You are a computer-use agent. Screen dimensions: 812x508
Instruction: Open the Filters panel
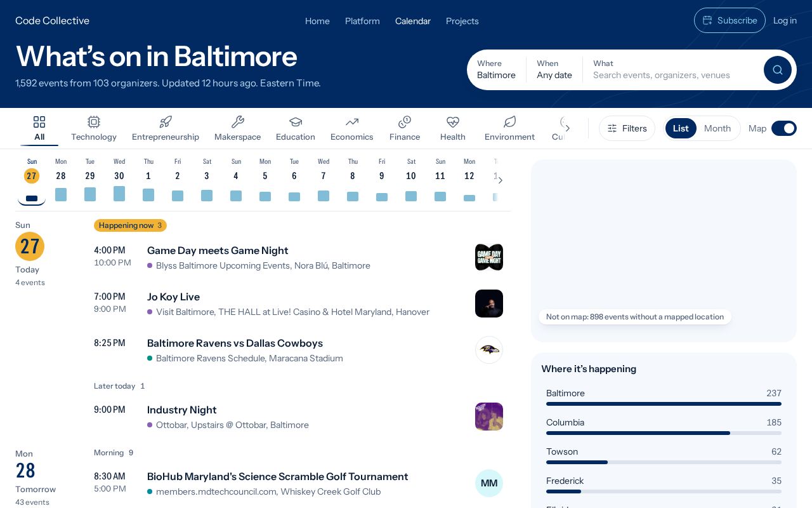pyautogui.click(x=627, y=128)
